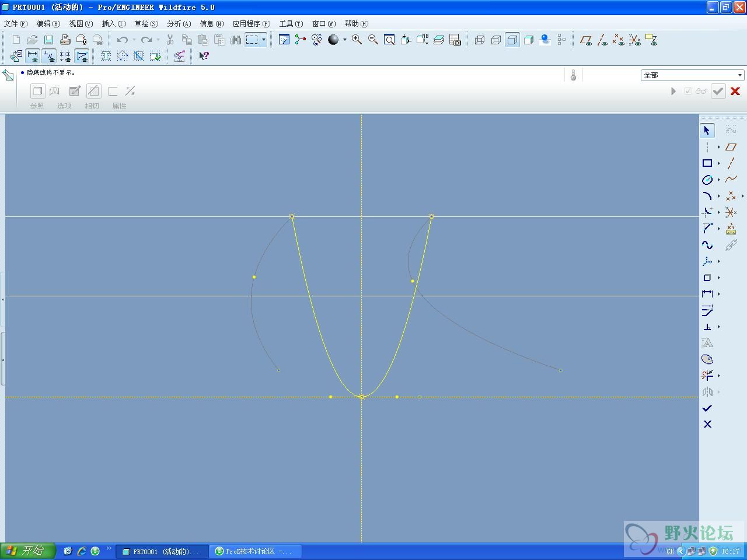Click the zoom out magnifier icon

click(x=373, y=40)
